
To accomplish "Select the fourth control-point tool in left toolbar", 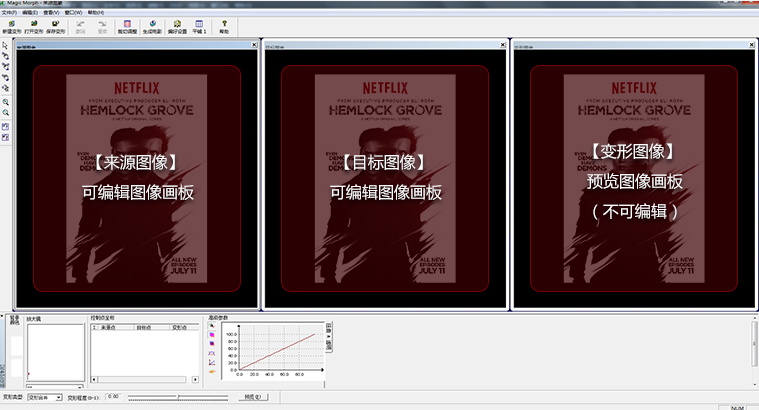I will coord(5,77).
